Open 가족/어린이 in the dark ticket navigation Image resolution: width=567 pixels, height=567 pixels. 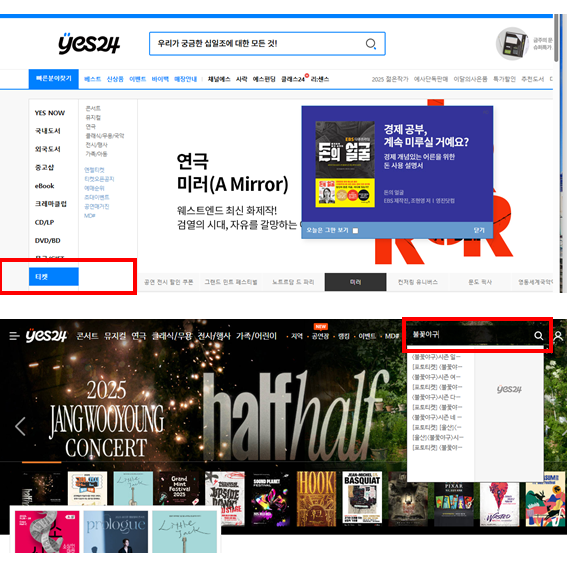tap(256, 336)
